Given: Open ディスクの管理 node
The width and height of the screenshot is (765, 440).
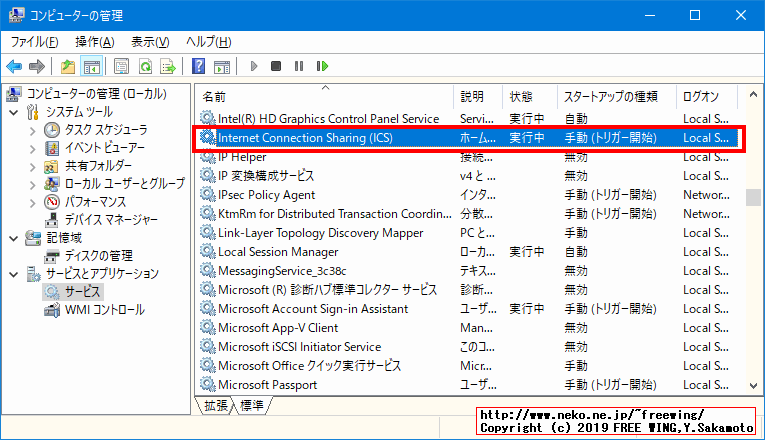Looking at the screenshot, I should tap(99, 256).
